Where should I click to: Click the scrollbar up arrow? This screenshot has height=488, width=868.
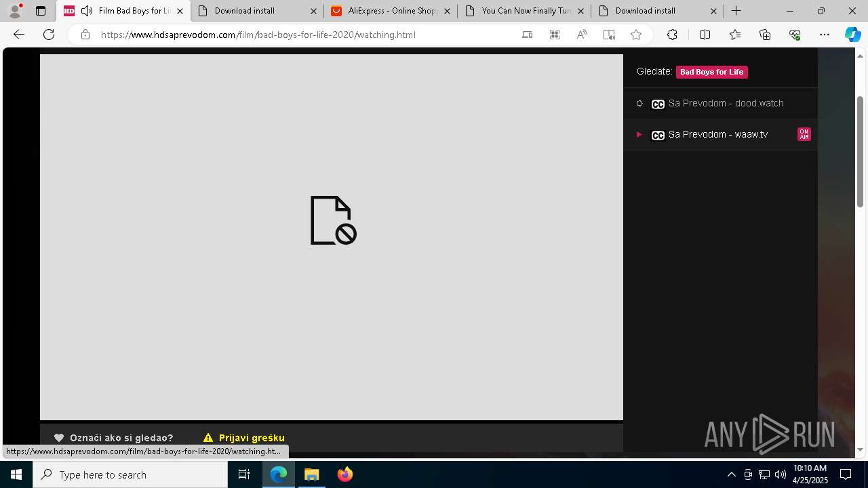point(861,56)
